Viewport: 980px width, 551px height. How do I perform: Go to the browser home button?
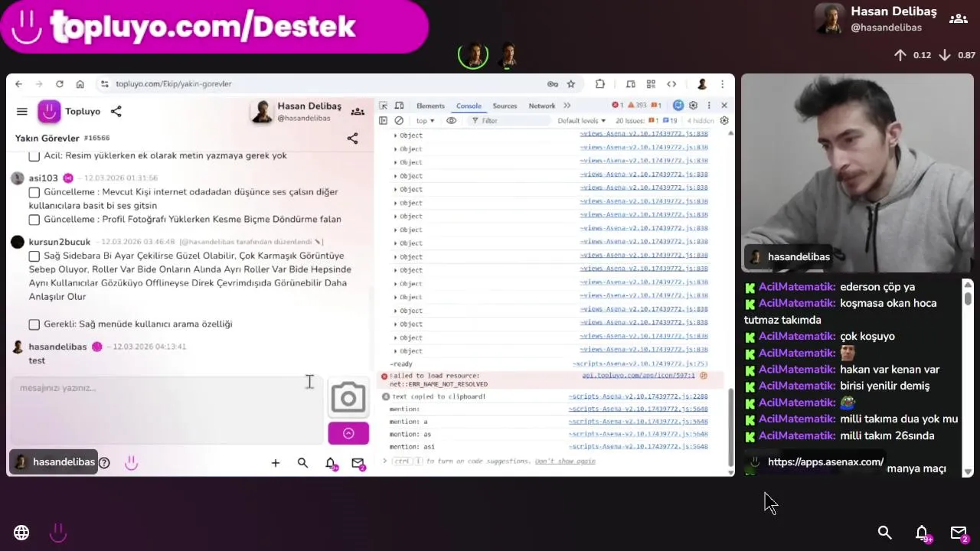click(80, 84)
